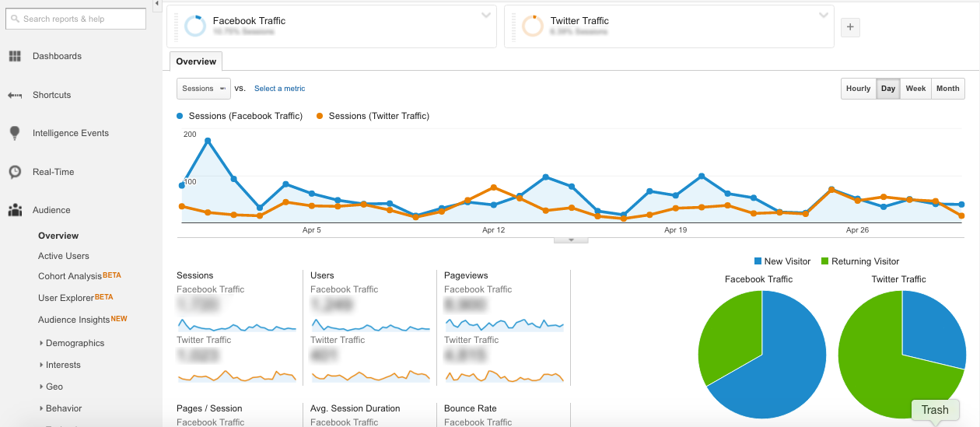Viewport: 980px width, 427px height.
Task: Click the Shortcuts arrow icon
Action: click(14, 95)
